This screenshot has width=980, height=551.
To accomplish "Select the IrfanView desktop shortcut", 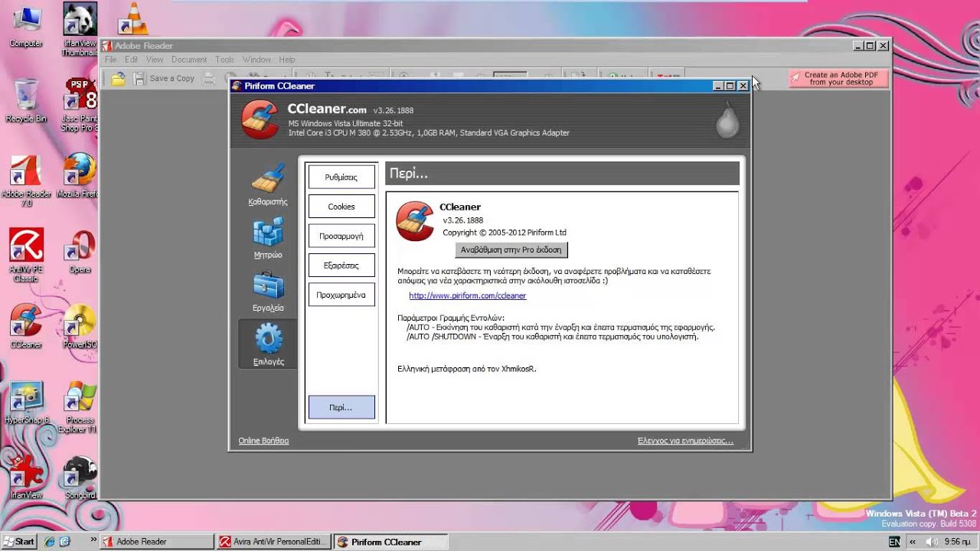I will click(x=26, y=477).
